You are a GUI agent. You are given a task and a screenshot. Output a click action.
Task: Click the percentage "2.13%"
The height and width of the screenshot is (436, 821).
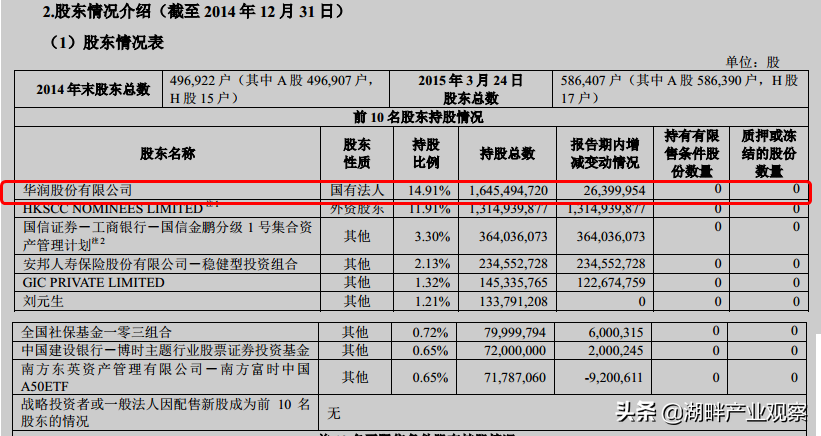click(432, 264)
